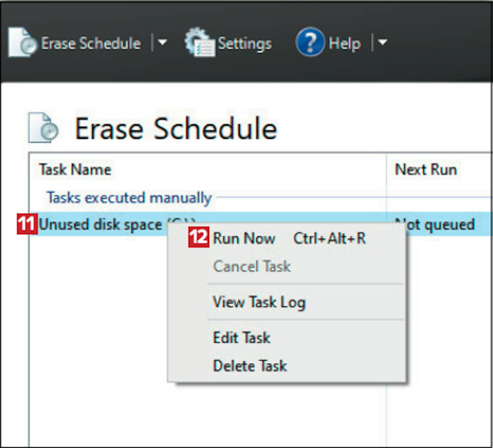
Task: Click the red step 12 marker badge
Action: 199,237
